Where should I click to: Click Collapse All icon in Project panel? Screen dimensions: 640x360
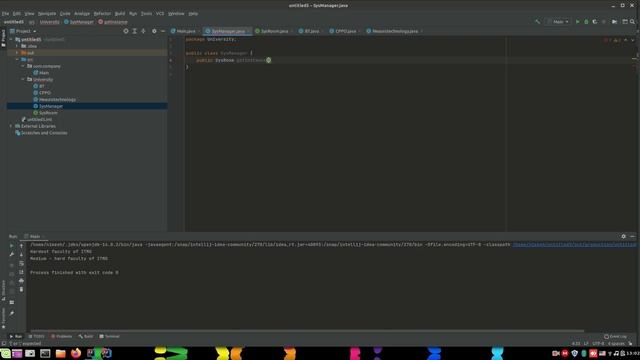143,31
